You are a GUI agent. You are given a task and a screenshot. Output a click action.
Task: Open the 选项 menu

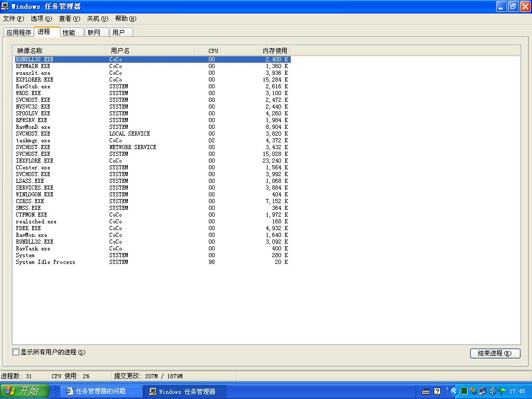pyautogui.click(x=42, y=19)
